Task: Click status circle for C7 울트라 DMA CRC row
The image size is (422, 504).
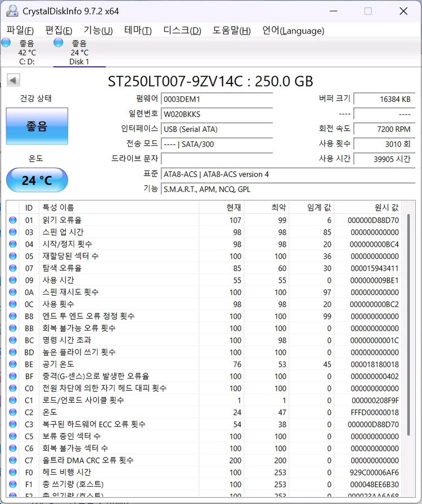Action: click(x=12, y=460)
